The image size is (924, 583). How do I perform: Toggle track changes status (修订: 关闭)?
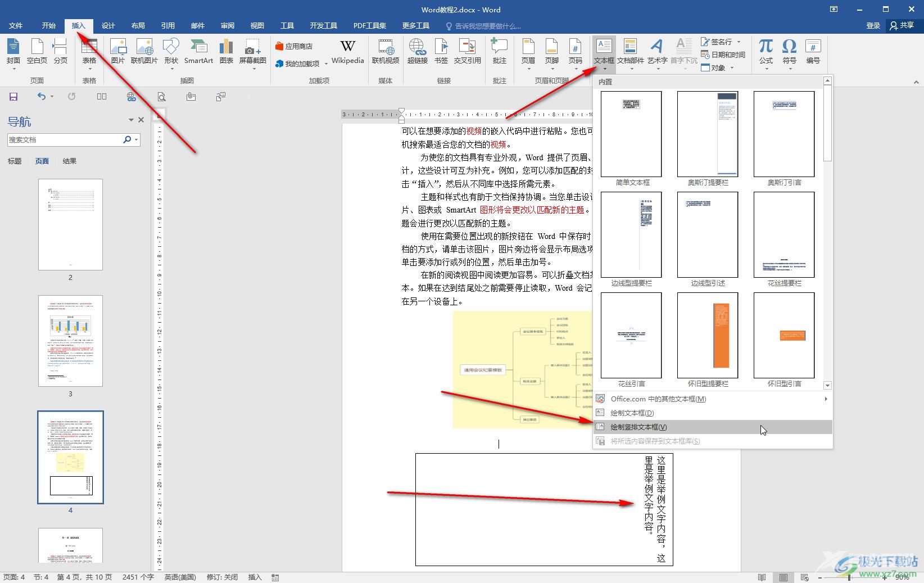222,577
